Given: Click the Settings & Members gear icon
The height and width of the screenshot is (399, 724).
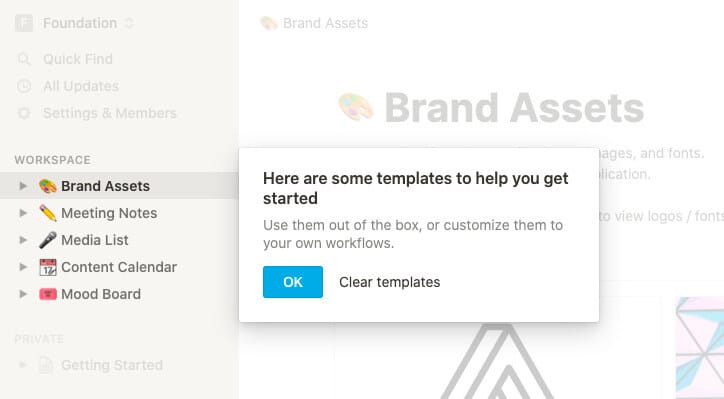Looking at the screenshot, I should click(x=24, y=113).
